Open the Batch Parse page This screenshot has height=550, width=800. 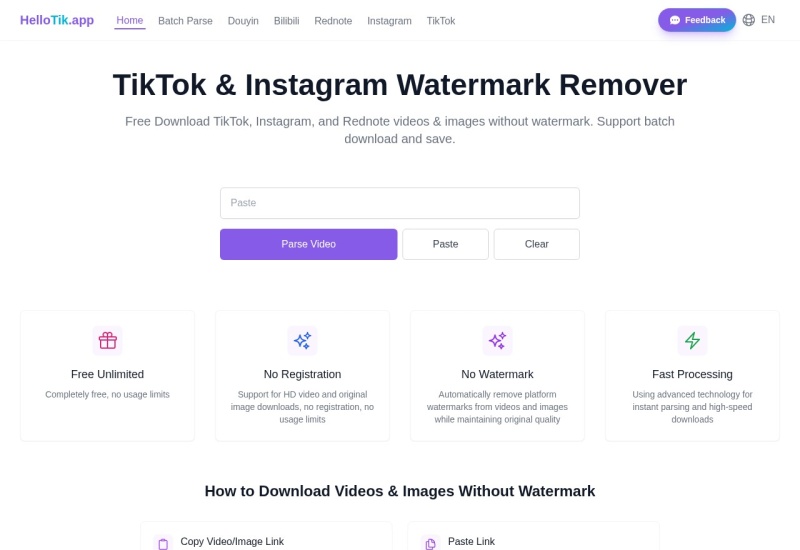(185, 21)
